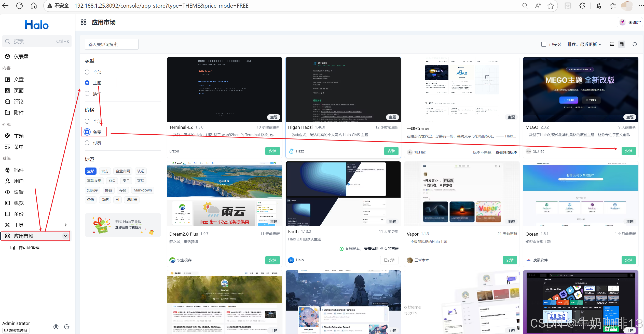Click the logout icon beside Administrator

pos(67,327)
